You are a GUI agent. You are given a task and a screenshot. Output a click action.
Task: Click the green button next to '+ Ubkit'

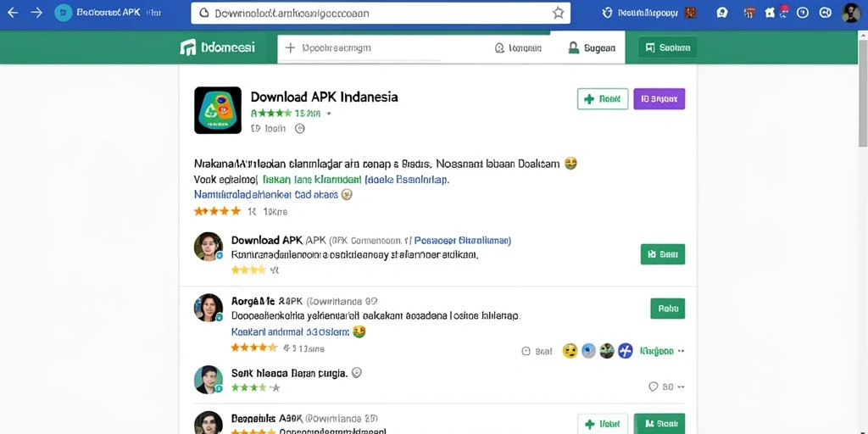659,424
